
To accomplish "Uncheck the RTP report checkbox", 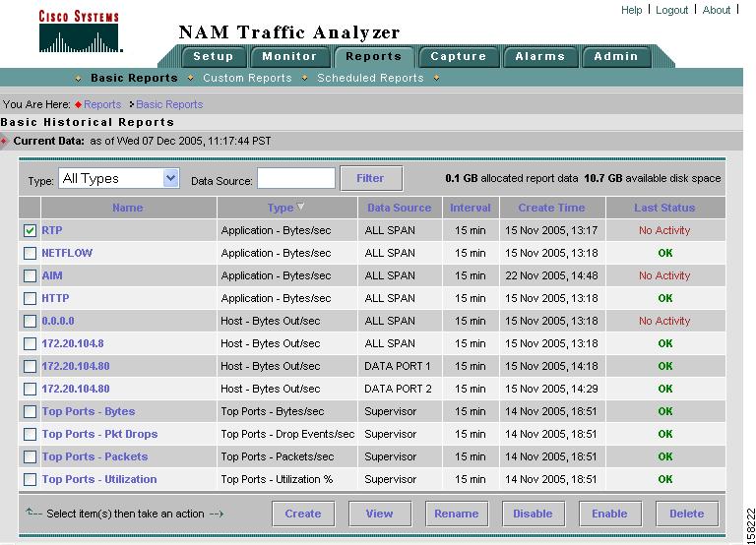I will coord(30,230).
